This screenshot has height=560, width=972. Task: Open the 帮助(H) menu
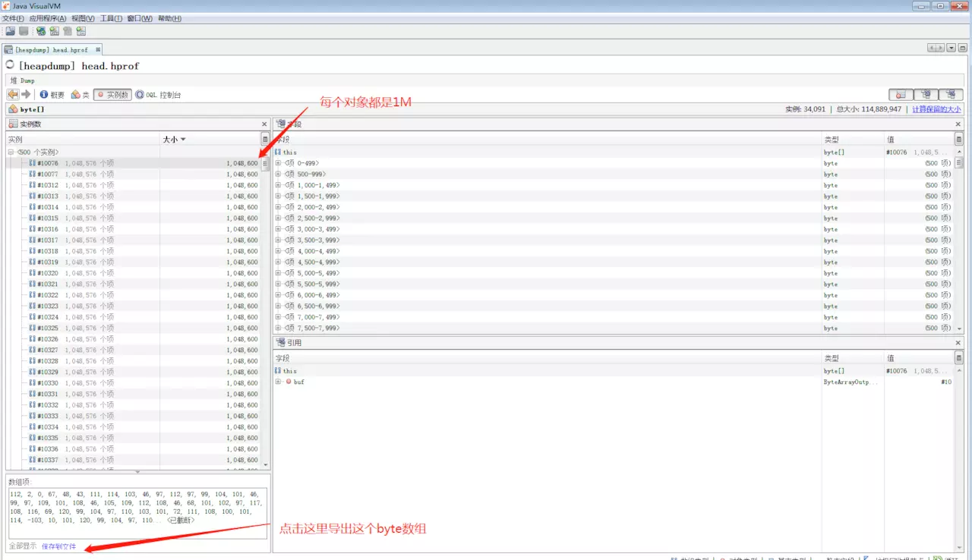[x=169, y=18]
